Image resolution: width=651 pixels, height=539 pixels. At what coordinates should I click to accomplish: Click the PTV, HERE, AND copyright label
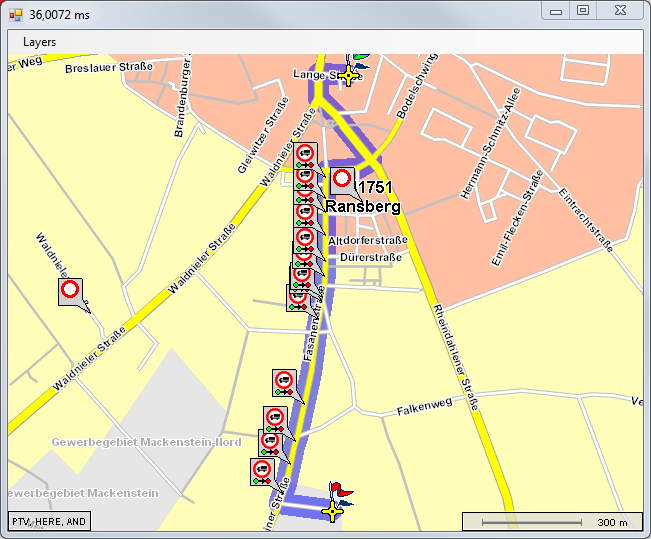(x=49, y=522)
